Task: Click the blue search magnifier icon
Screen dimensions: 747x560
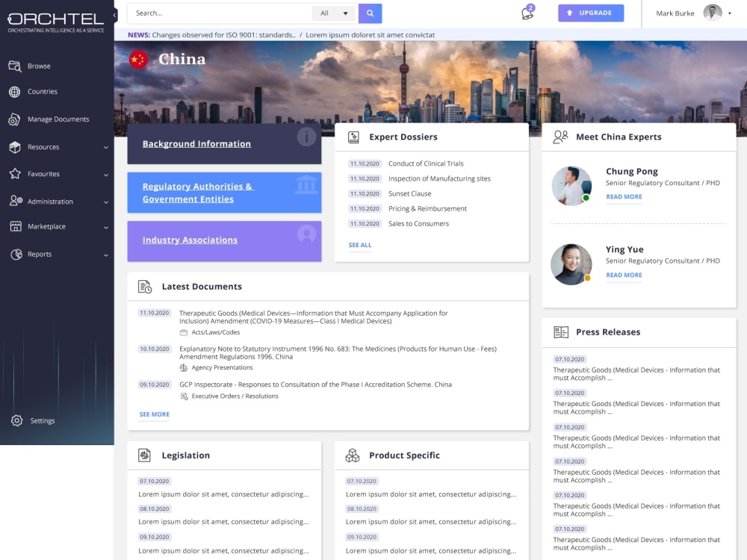Action: [370, 13]
